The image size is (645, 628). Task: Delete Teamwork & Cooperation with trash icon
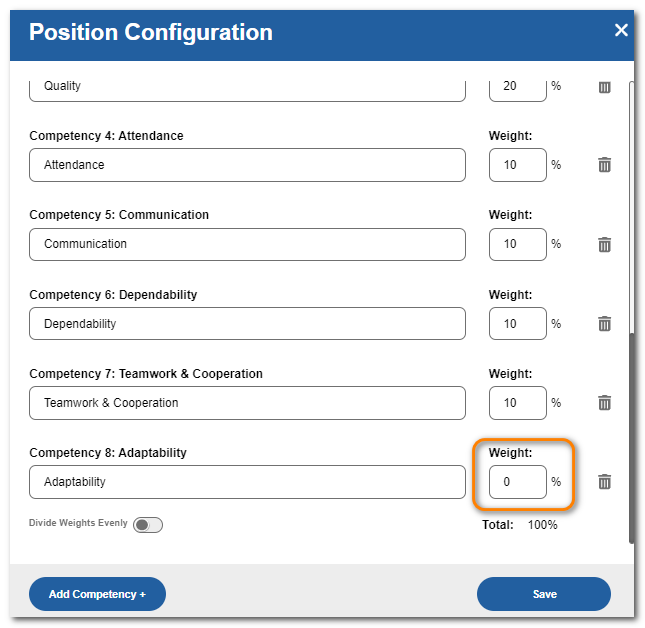coord(604,403)
